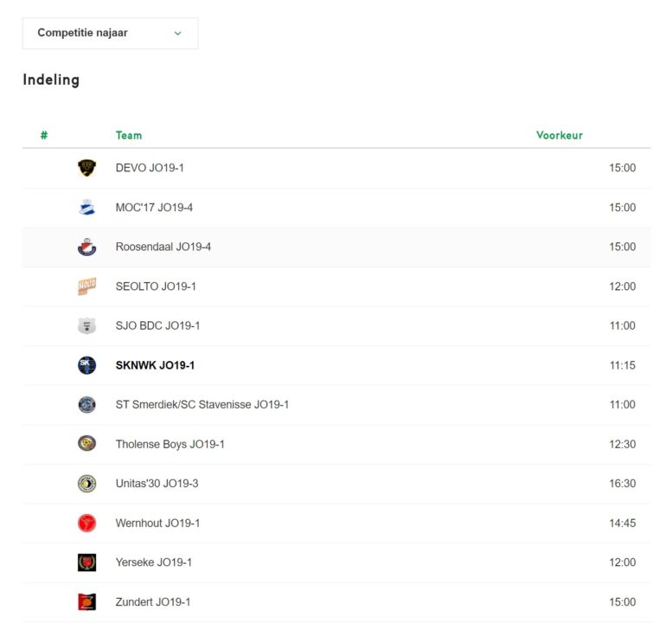Select the Unitas'30 JO19-3 team

pos(157,484)
